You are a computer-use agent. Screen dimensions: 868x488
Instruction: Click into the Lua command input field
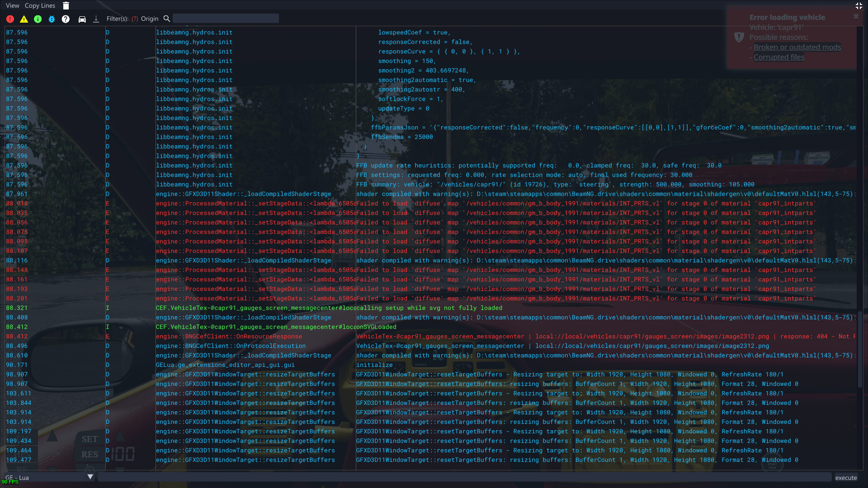click(x=464, y=477)
